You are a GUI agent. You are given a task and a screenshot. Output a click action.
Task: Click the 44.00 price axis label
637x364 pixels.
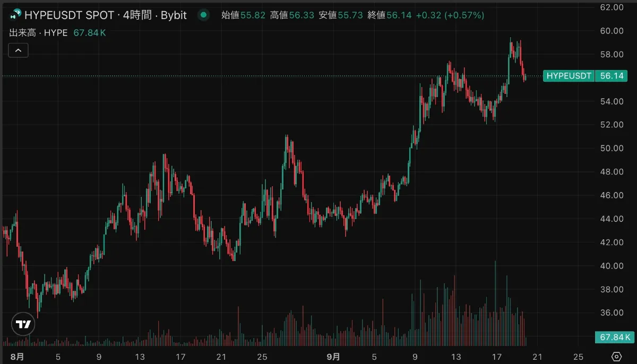pos(611,219)
